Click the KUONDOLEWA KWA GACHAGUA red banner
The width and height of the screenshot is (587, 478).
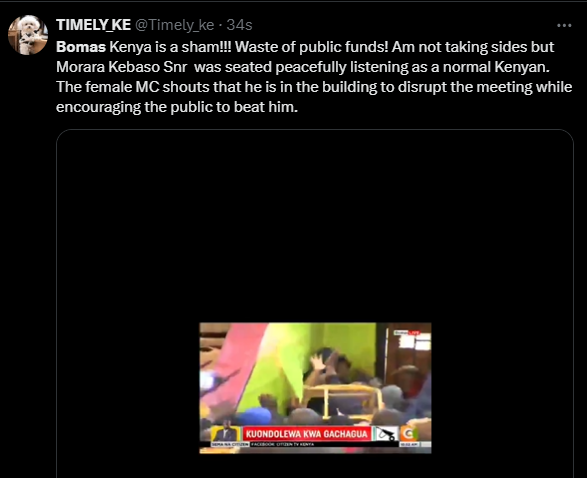point(306,434)
